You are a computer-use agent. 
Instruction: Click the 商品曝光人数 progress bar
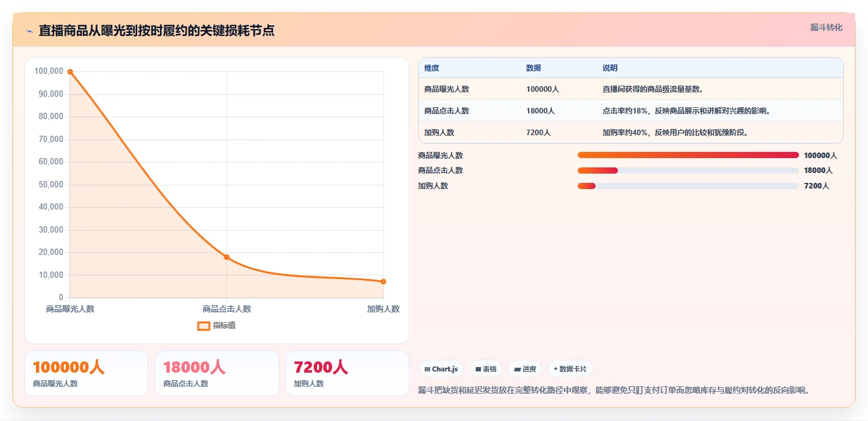[688, 155]
